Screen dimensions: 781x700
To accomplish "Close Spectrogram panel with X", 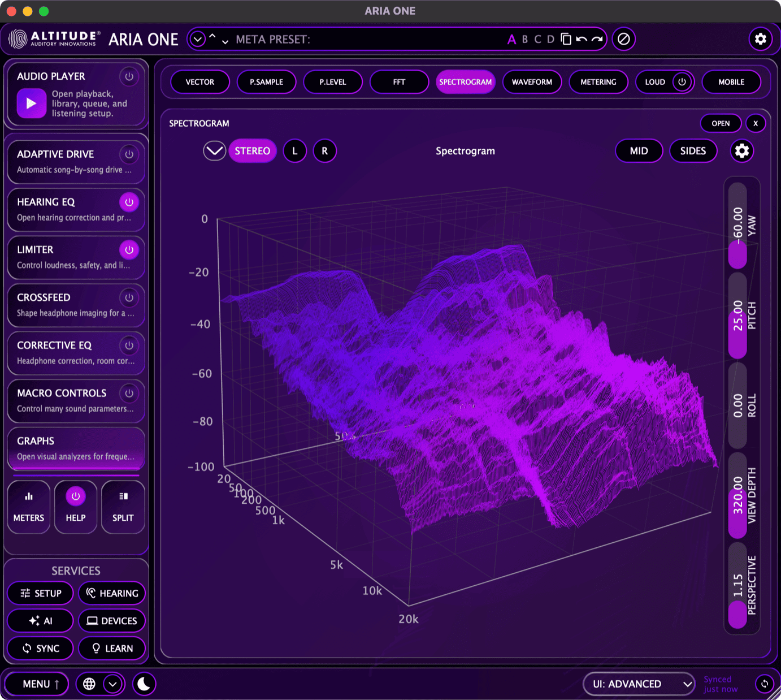I will tap(756, 123).
